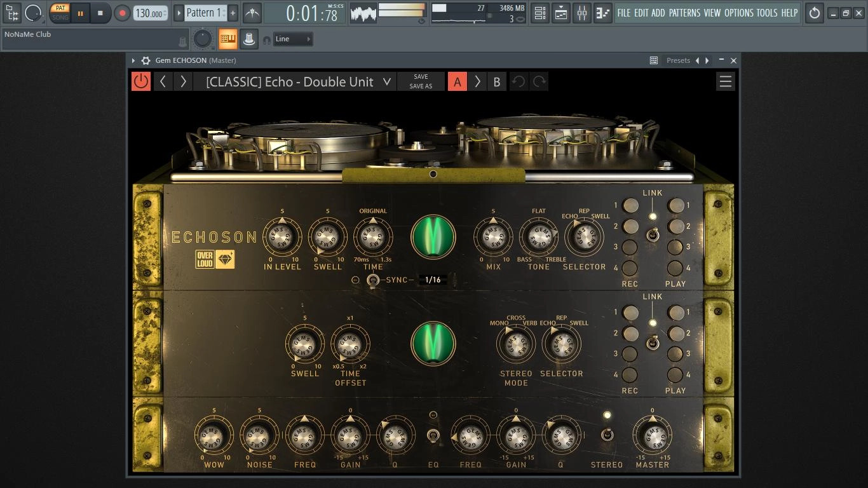This screenshot has height=488, width=868.
Task: Open the Pattern 1 selector
Action: (205, 13)
